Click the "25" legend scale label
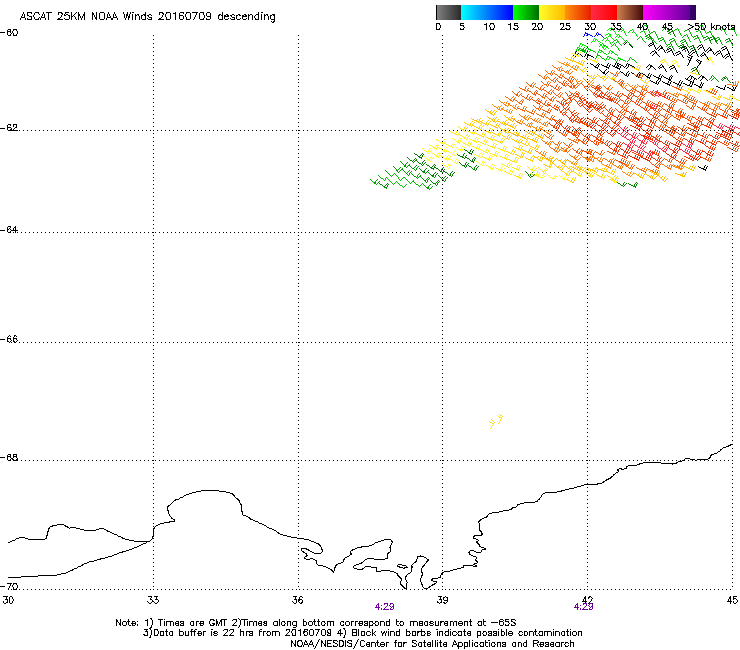 565,27
